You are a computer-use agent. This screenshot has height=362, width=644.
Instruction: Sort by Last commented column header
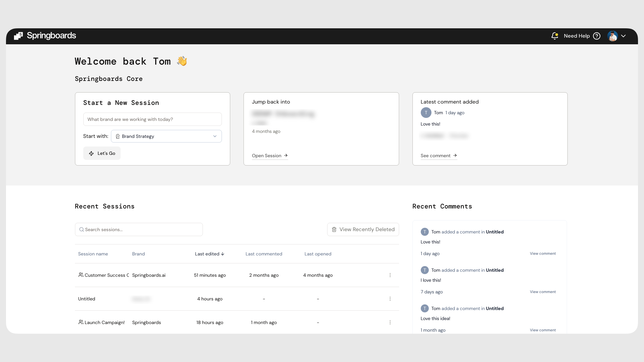(264, 254)
